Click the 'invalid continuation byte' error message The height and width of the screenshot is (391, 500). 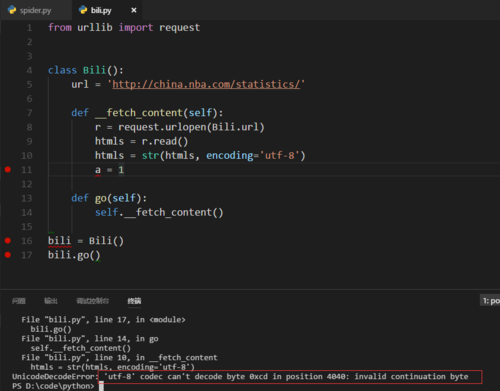click(411, 377)
